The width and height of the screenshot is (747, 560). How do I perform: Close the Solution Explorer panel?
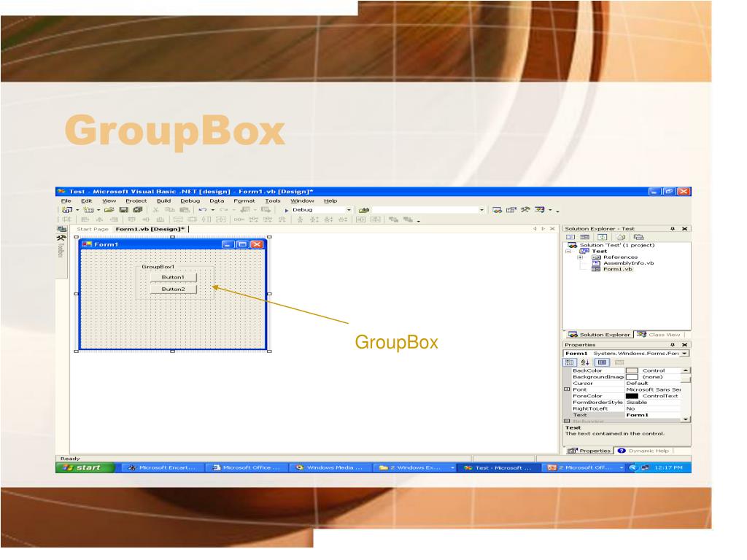tap(684, 229)
